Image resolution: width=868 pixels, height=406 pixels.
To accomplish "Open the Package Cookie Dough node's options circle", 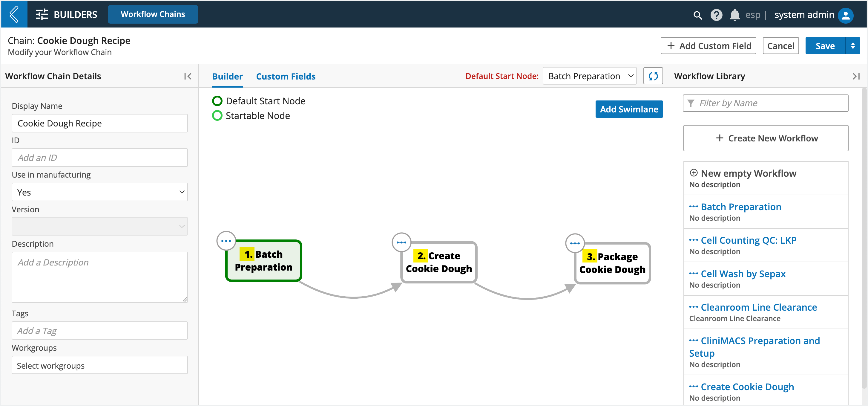I will (574, 243).
